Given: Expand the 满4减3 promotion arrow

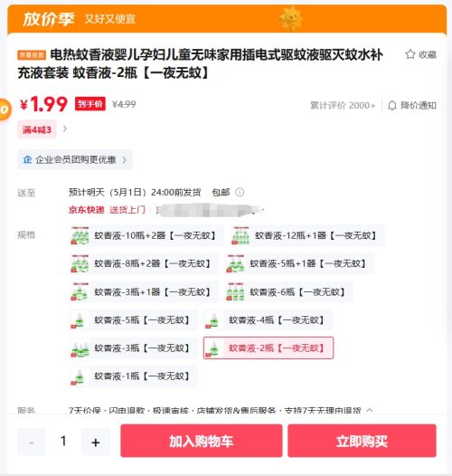Looking at the screenshot, I should pos(64,129).
